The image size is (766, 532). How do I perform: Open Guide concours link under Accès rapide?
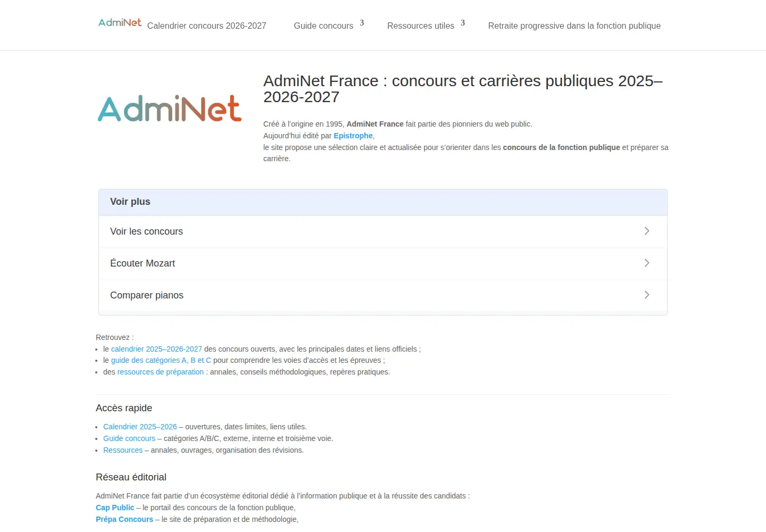click(129, 438)
